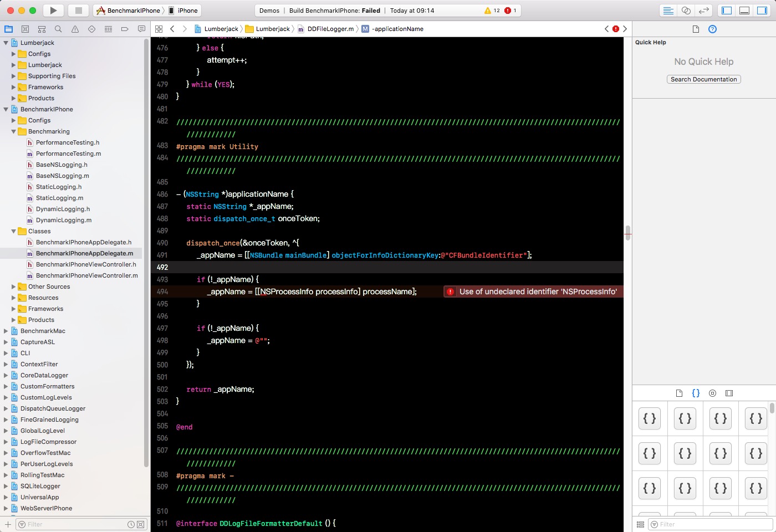This screenshot has width=776, height=532.
Task: Show the Debug area
Action: coord(744,10)
